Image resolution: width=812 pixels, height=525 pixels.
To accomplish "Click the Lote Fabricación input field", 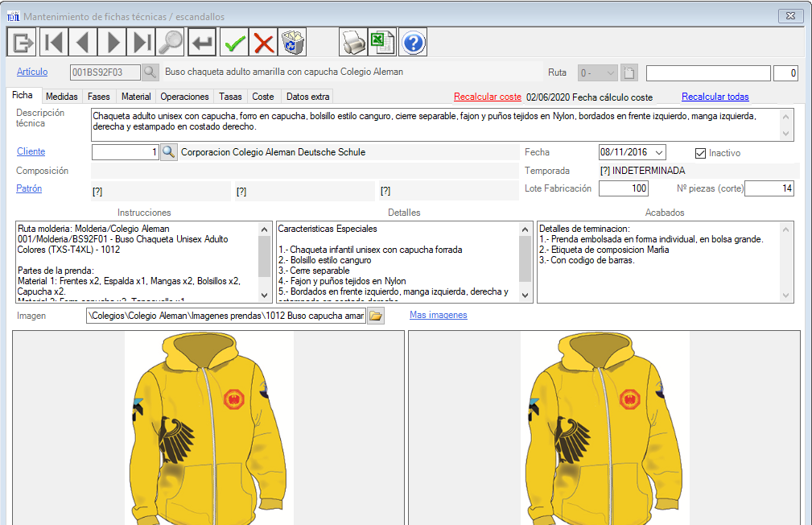I will click(623, 188).
